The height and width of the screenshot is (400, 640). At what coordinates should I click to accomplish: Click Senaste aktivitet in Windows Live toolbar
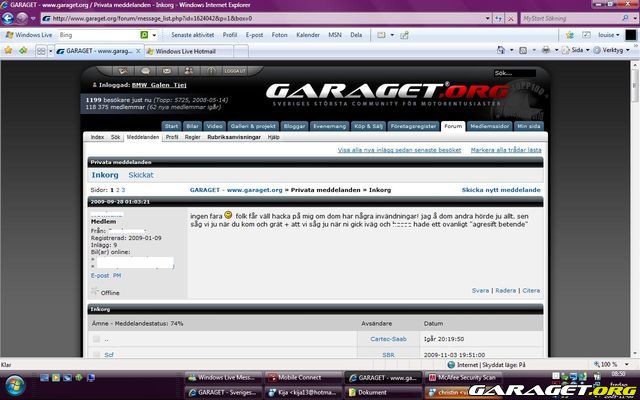click(x=192, y=35)
